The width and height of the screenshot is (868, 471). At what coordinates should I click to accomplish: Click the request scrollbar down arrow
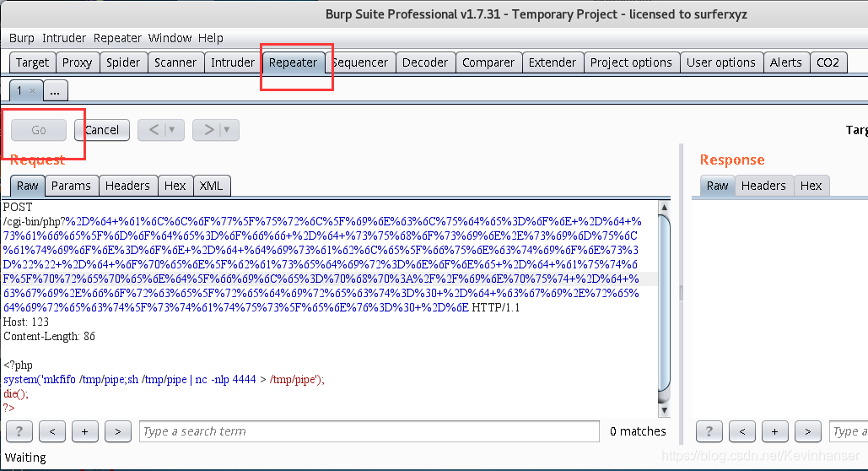(665, 410)
